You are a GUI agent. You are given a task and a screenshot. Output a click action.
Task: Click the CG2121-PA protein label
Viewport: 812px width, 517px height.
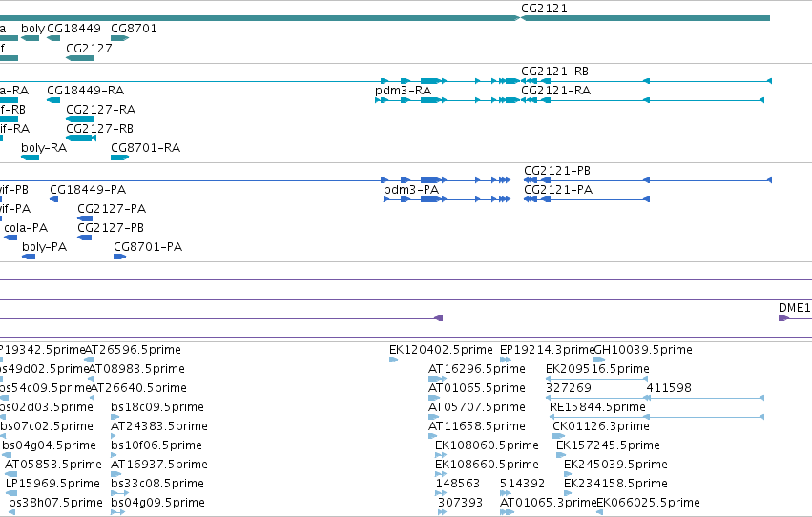558,190
